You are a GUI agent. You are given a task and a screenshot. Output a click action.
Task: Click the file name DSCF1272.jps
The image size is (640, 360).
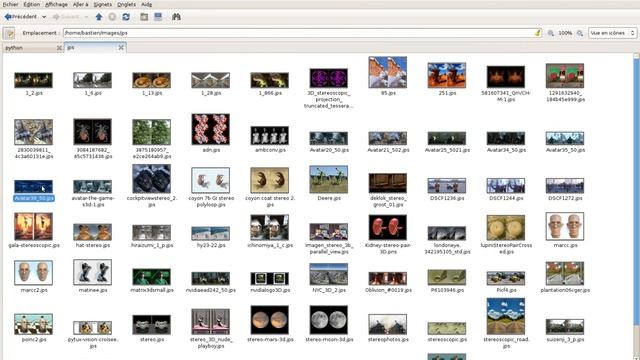click(565, 198)
